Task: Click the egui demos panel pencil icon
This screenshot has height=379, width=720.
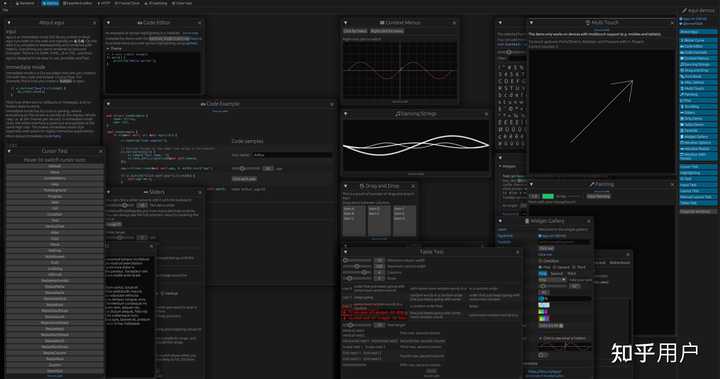Action: pyautogui.click(x=684, y=10)
